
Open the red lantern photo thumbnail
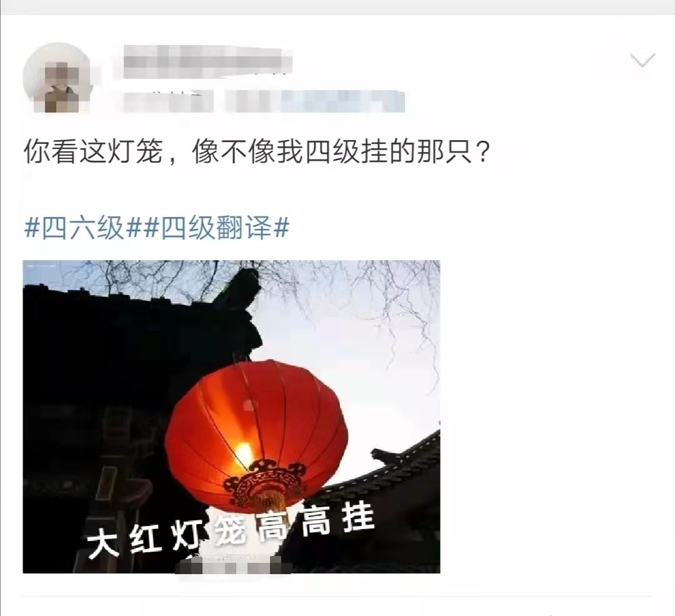[232, 417]
